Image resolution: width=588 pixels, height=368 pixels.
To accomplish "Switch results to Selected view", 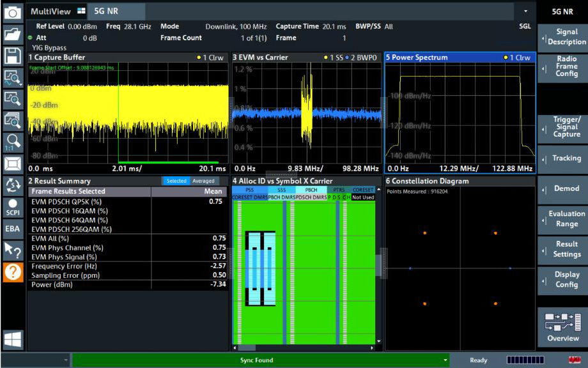I will [x=176, y=181].
